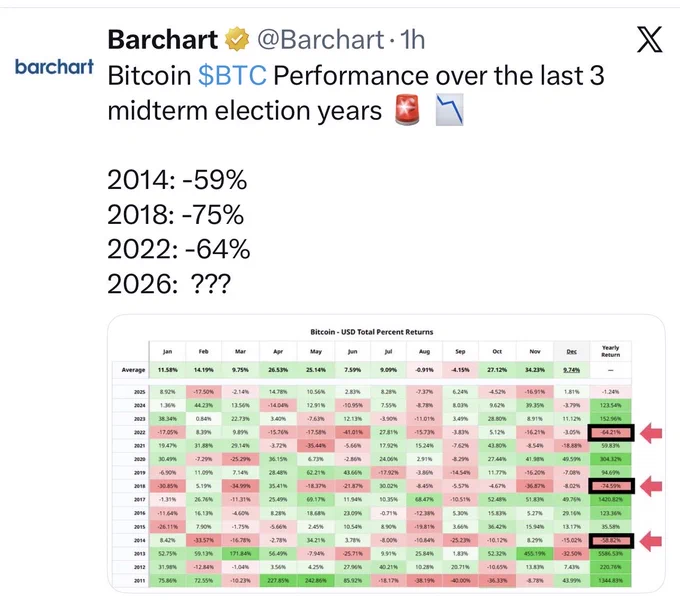Click the chart decreasing emoji
680x605 pixels.
450,110
